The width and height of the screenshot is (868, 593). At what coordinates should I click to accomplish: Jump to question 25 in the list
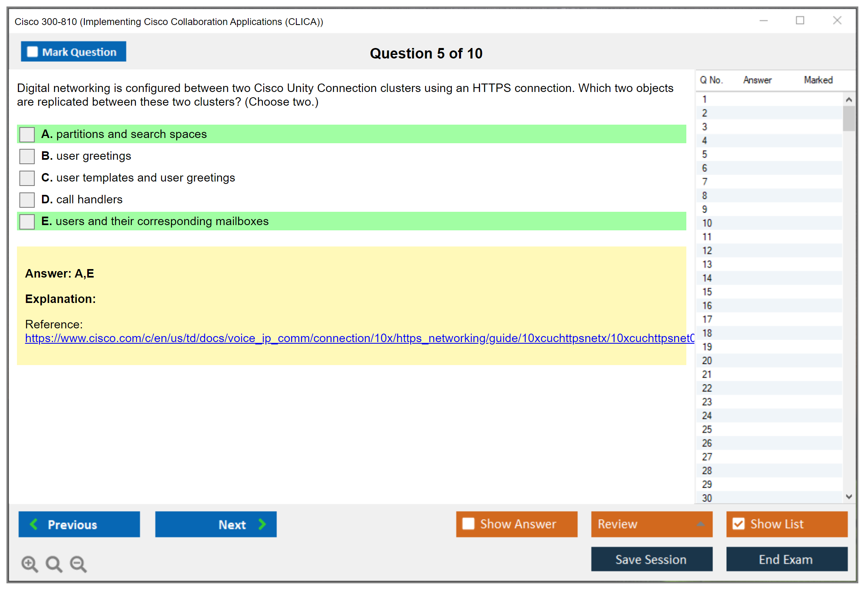(707, 429)
